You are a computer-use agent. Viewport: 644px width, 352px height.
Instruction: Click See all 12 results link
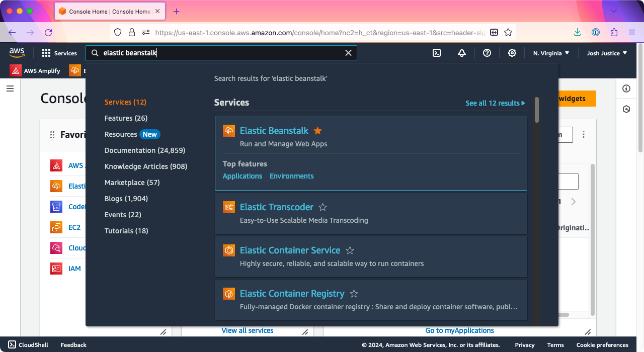coord(495,103)
